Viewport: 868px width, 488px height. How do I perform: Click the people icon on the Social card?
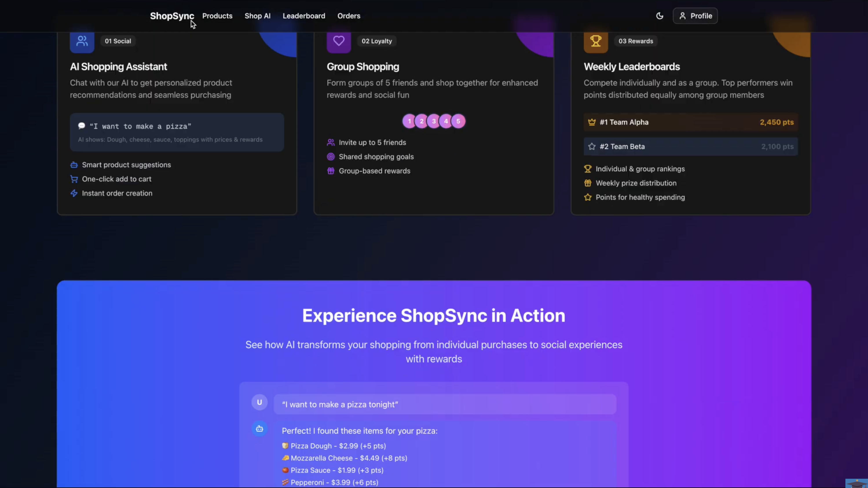point(82,41)
